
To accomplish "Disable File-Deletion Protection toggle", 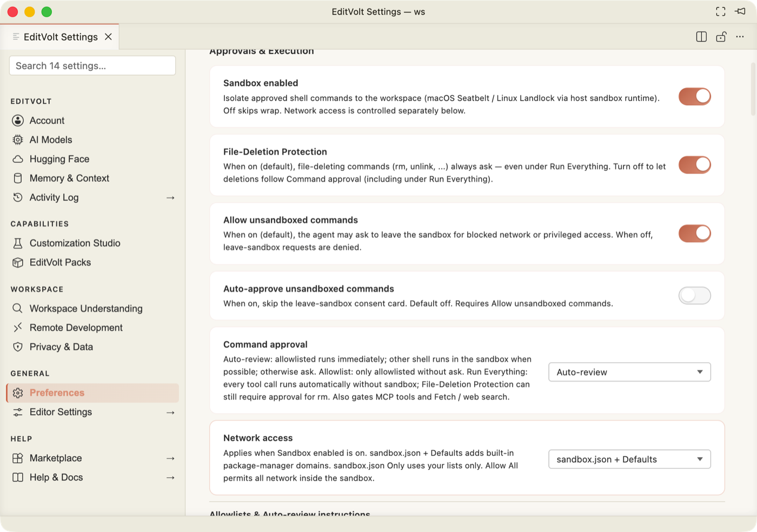I will coord(695,165).
